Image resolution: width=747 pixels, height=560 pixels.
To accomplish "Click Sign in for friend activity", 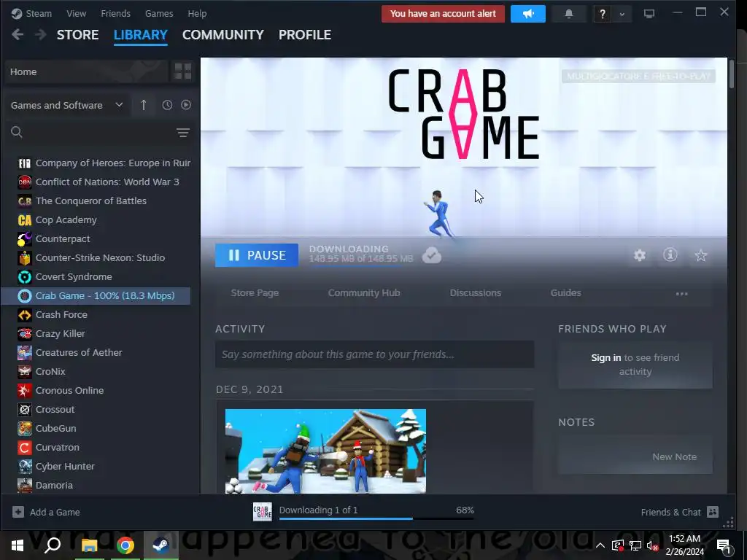I will 606,357.
